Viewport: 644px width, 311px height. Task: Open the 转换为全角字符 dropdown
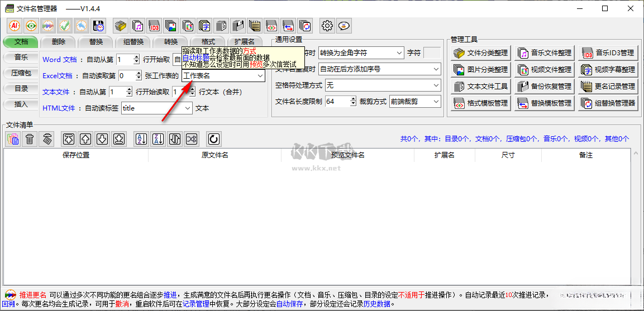click(x=398, y=53)
